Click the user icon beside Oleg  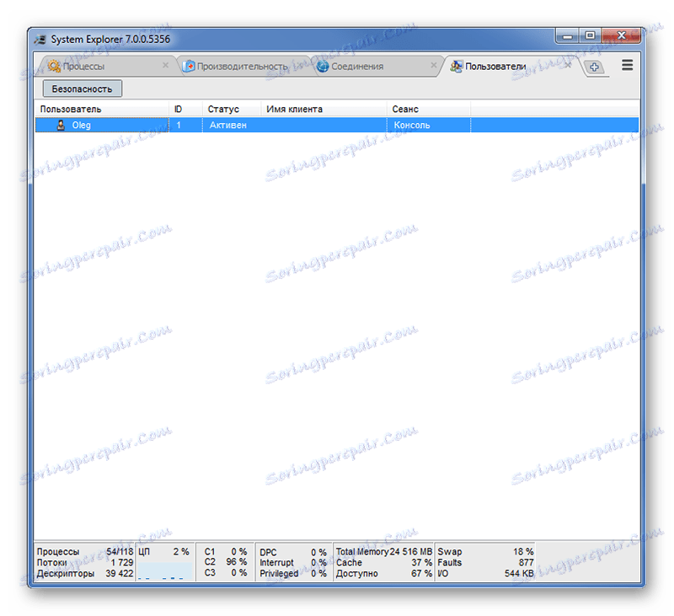[61, 125]
